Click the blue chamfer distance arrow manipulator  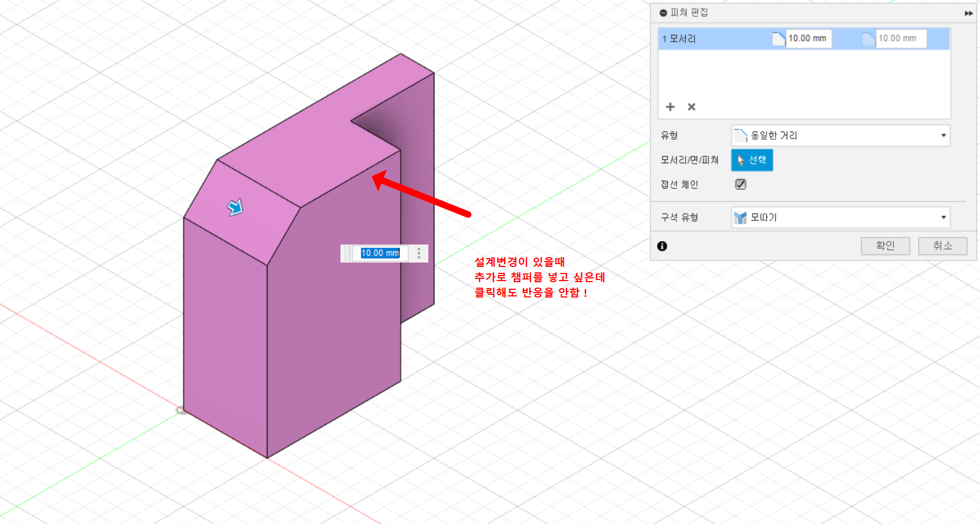[235, 207]
